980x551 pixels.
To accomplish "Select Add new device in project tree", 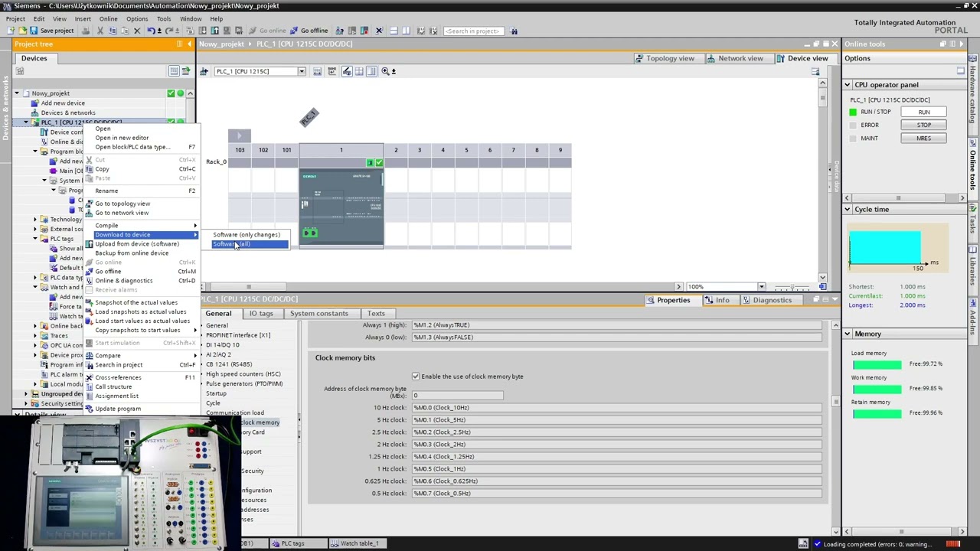I will coord(63,103).
